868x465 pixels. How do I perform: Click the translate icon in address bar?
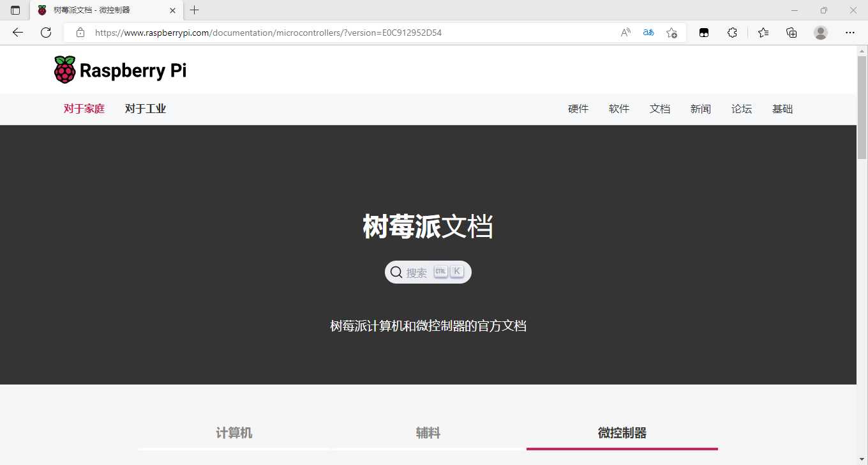[648, 33]
